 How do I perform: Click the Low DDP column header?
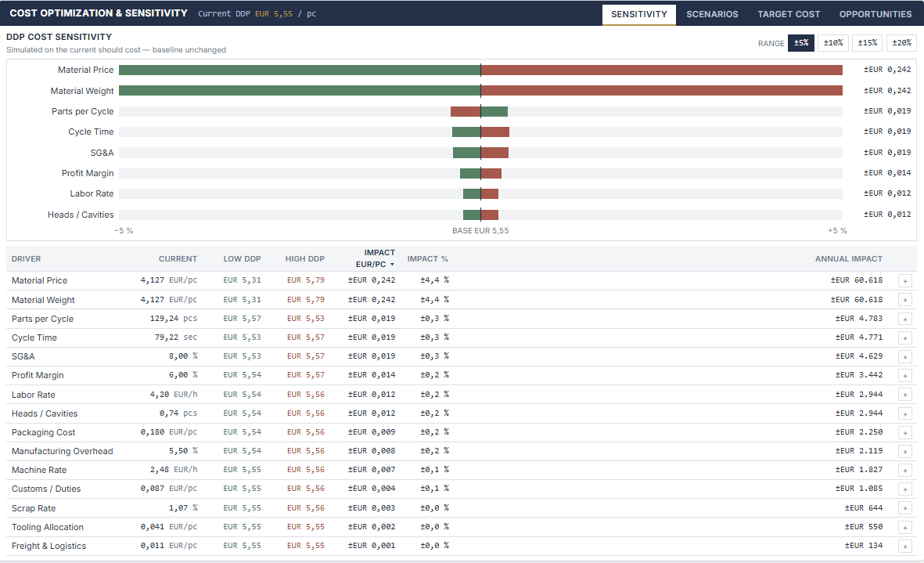pos(243,259)
